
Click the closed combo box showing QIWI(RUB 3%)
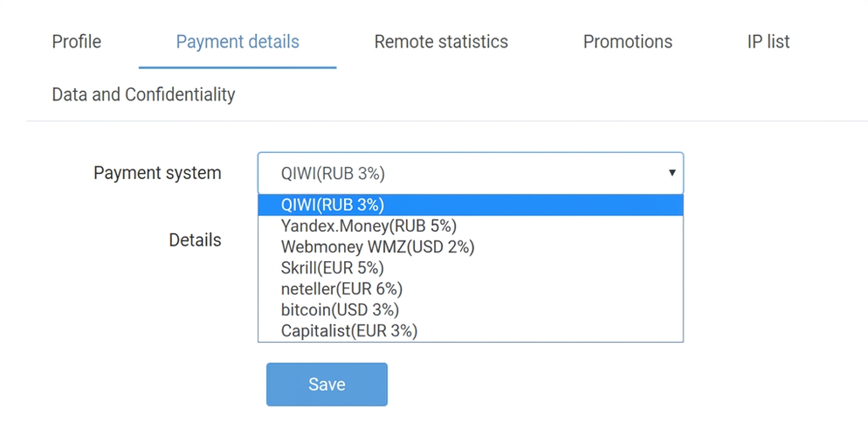point(471,173)
